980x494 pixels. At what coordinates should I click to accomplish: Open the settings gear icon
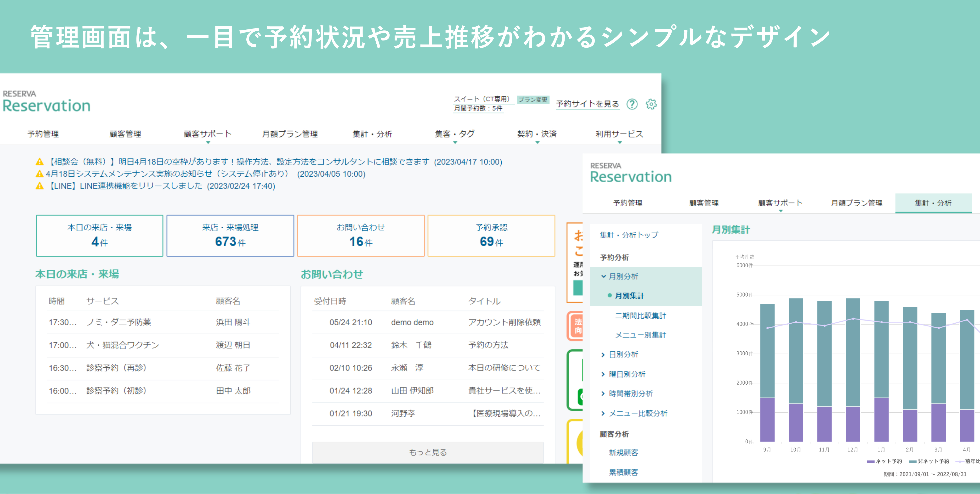click(651, 104)
